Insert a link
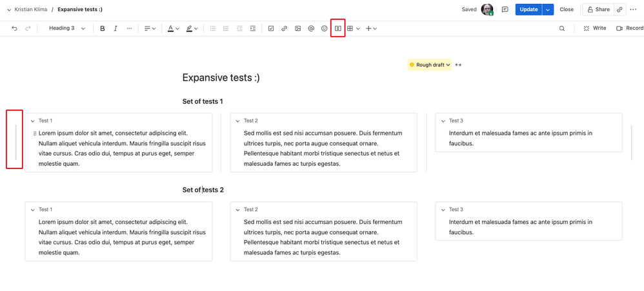 284,28
